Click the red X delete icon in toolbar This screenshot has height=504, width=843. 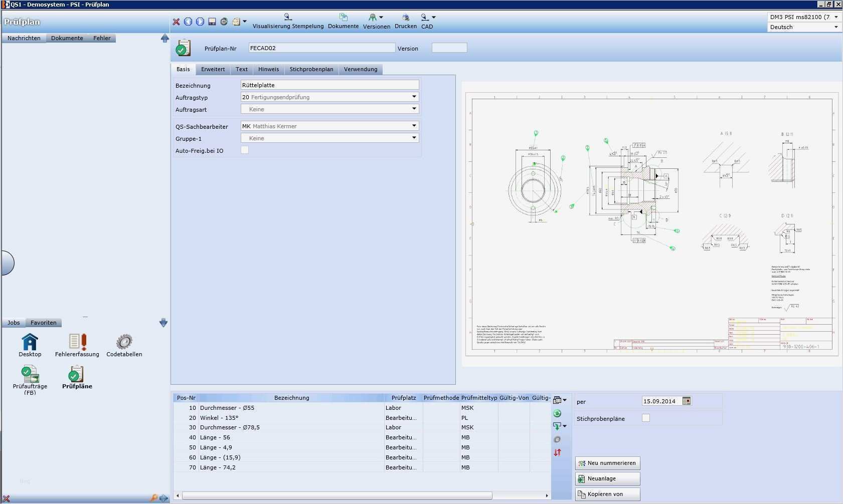(176, 22)
